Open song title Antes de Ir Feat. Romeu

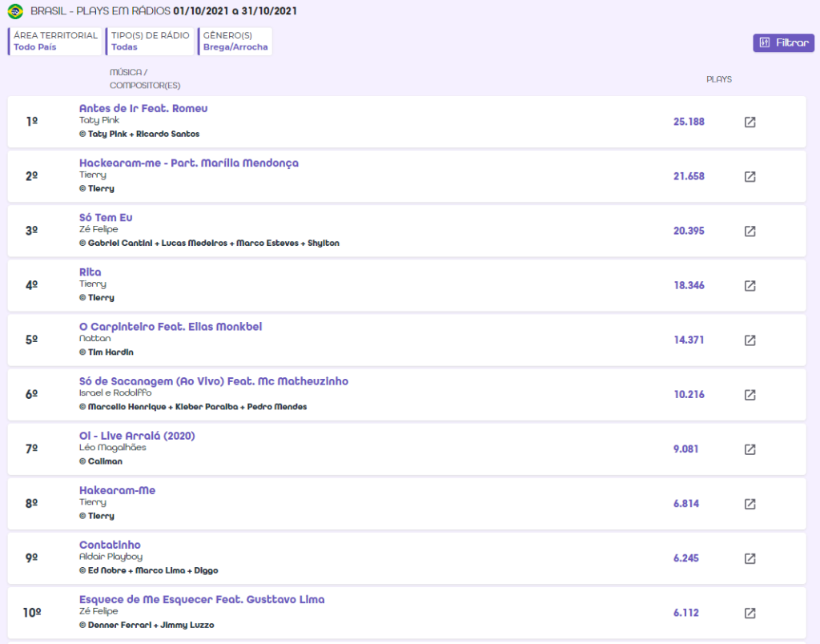pos(143,108)
